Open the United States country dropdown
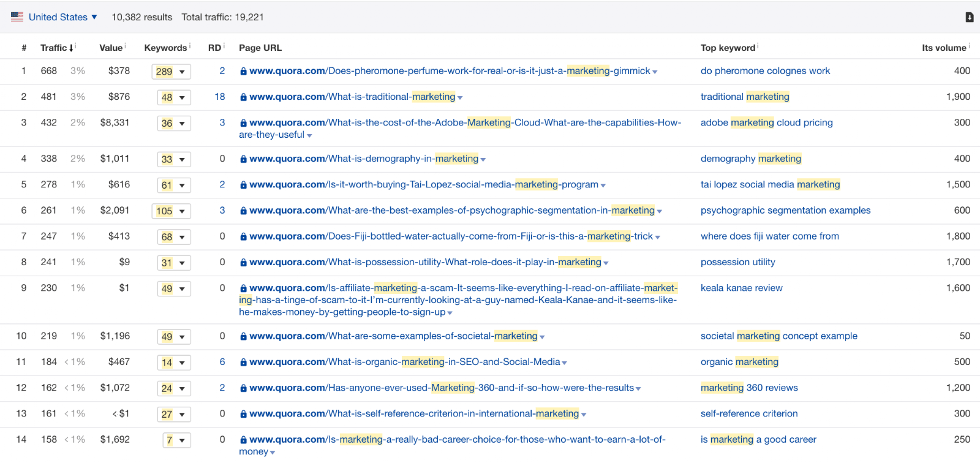Viewport: 980px width, 463px height. 63,17
